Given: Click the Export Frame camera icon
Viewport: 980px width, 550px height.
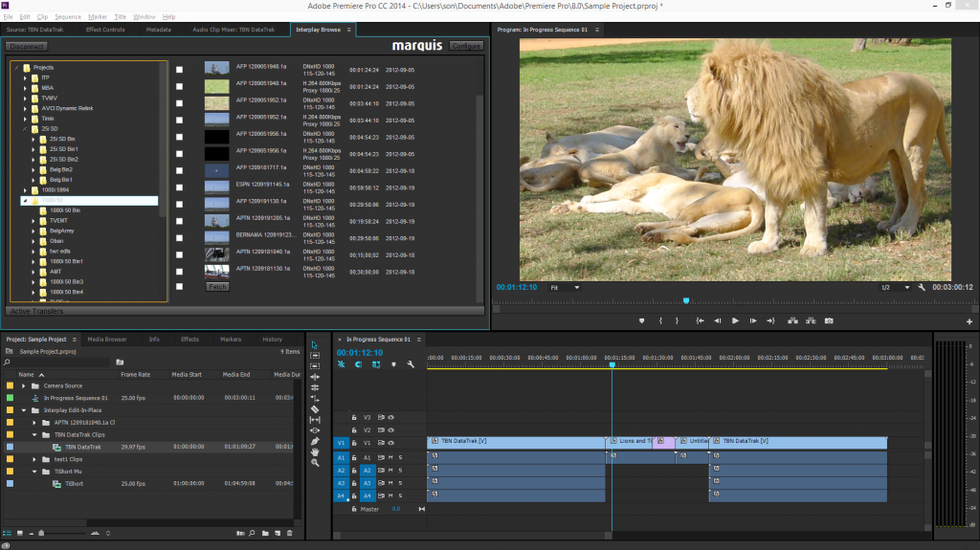Looking at the screenshot, I should click(x=829, y=320).
